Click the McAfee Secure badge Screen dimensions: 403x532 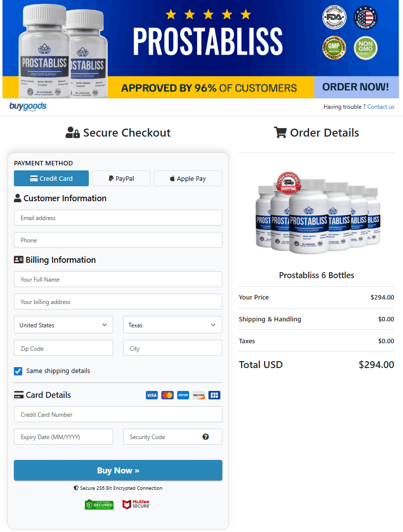coord(136,505)
